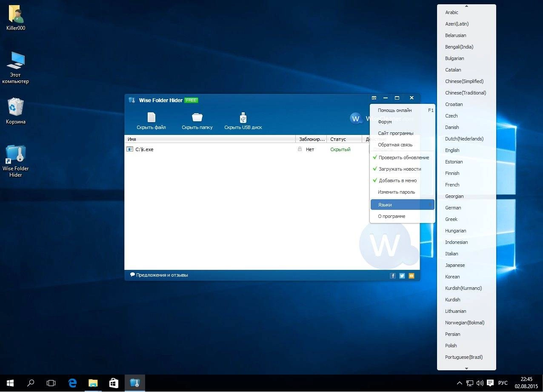Choose Сайт программы in the menu
Viewport: 543px width, 392px height.
click(403, 133)
